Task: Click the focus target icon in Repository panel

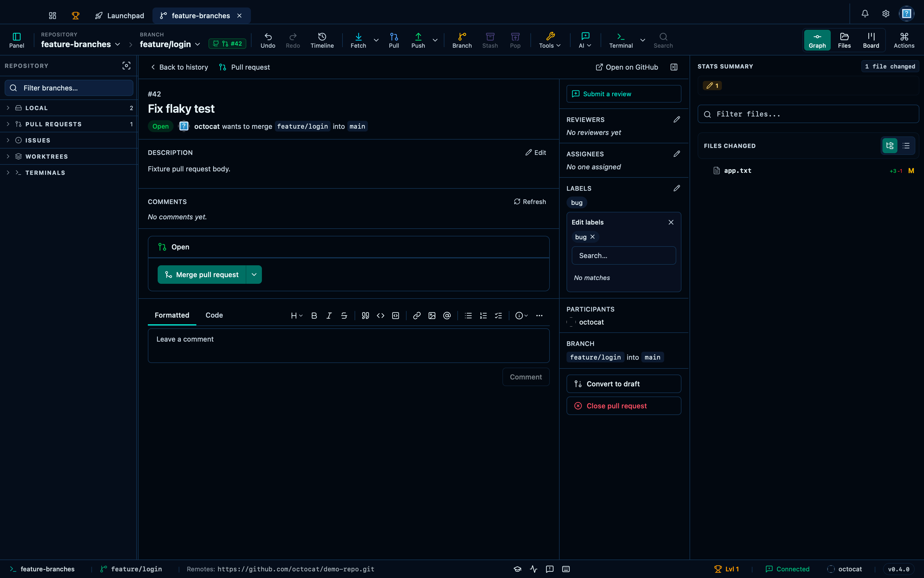Action: click(126, 66)
